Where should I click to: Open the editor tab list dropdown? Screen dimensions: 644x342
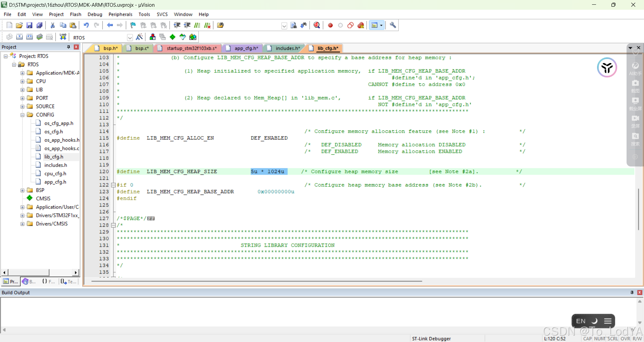tap(630, 48)
